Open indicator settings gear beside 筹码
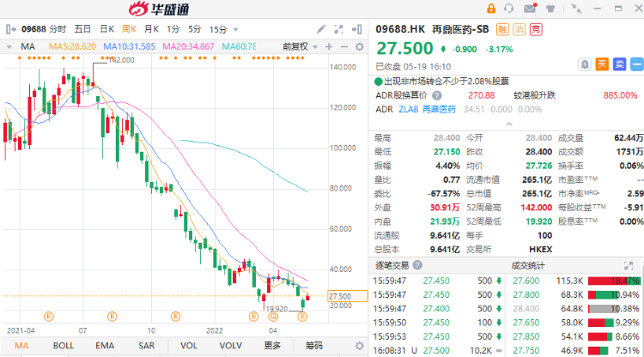Image resolution: width=644 pixels, height=357 pixels. pyautogui.click(x=360, y=346)
